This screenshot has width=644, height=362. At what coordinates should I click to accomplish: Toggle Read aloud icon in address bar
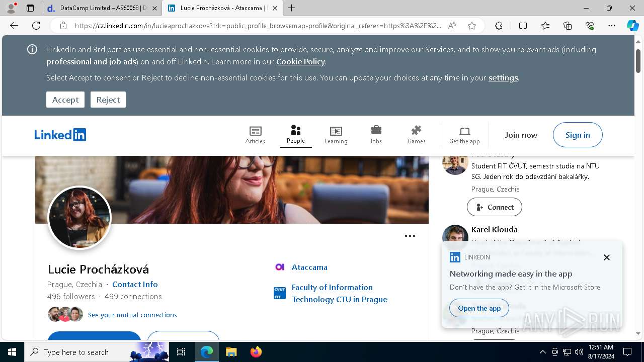coord(452,26)
